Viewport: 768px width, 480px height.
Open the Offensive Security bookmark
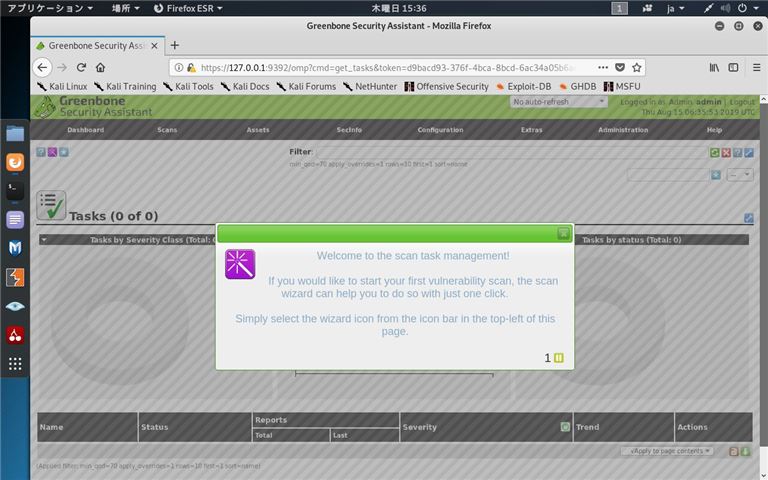[x=447, y=86]
